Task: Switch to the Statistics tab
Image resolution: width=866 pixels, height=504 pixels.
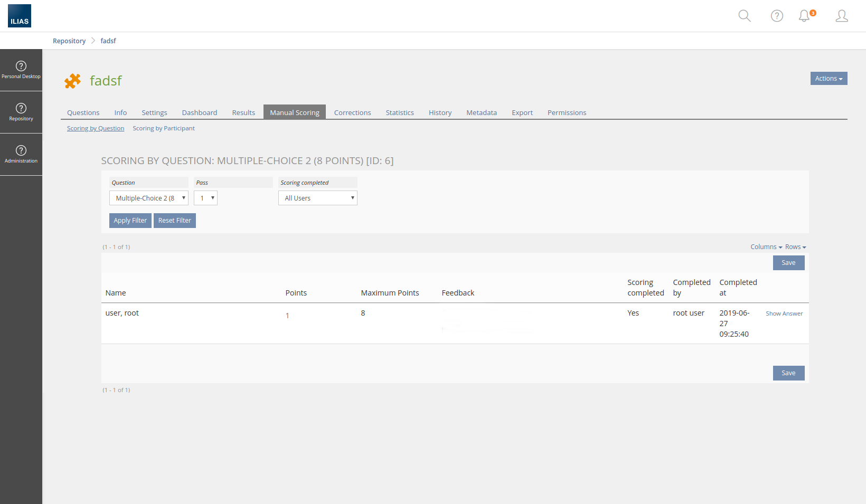Action: pos(400,112)
